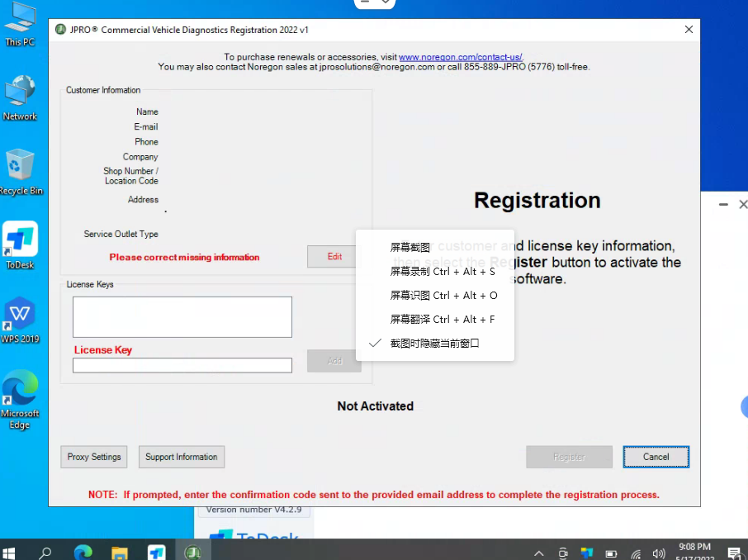Open the Windows Start menu
The height and width of the screenshot is (560, 748).
(8, 553)
